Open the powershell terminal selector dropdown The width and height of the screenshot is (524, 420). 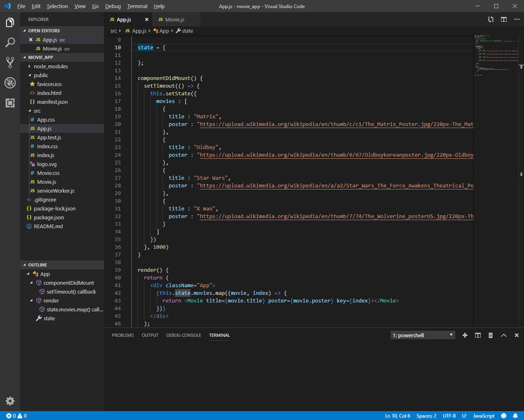pyautogui.click(x=423, y=335)
